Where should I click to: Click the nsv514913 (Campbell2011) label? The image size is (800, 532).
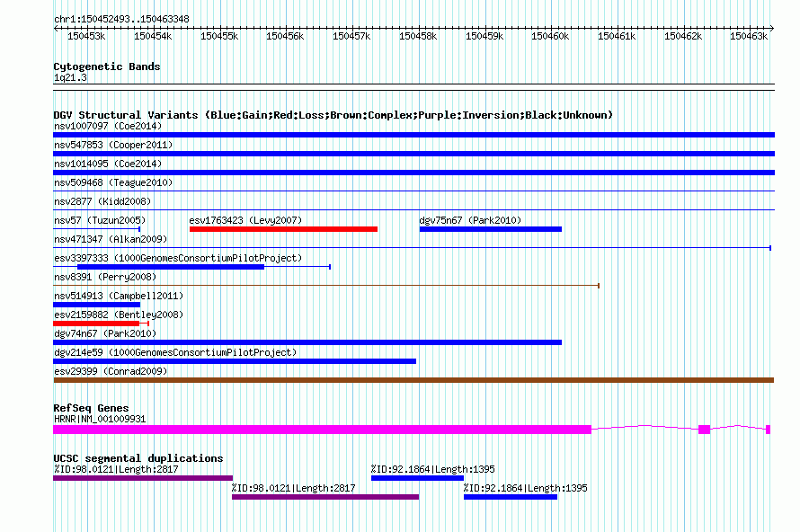119,296
